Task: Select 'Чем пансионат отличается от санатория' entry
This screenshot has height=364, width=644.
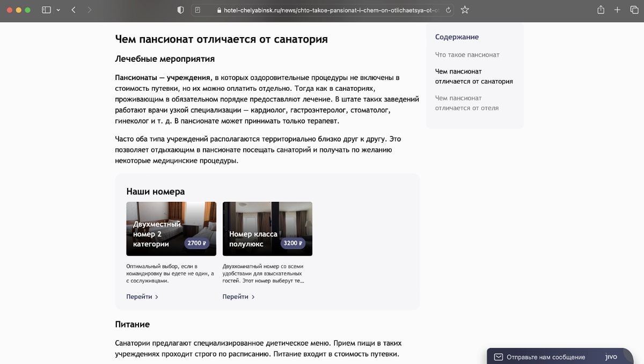Action: click(x=474, y=77)
